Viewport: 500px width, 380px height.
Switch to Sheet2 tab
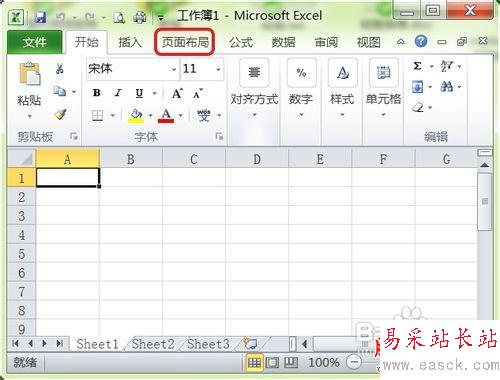coord(153,344)
